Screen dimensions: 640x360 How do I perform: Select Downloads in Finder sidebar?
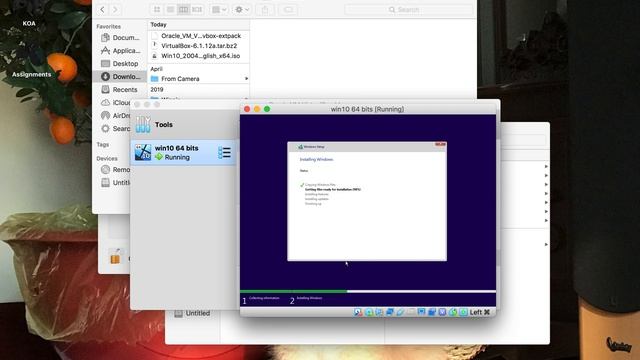pos(120,76)
